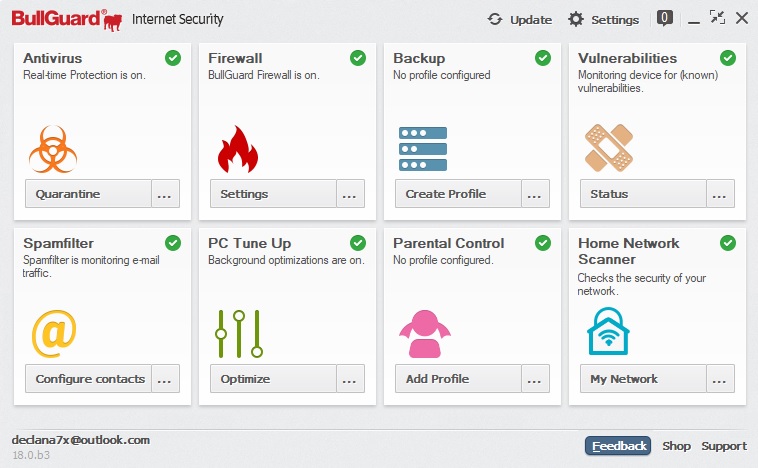Click the Firewall green status checkmark

coord(358,58)
